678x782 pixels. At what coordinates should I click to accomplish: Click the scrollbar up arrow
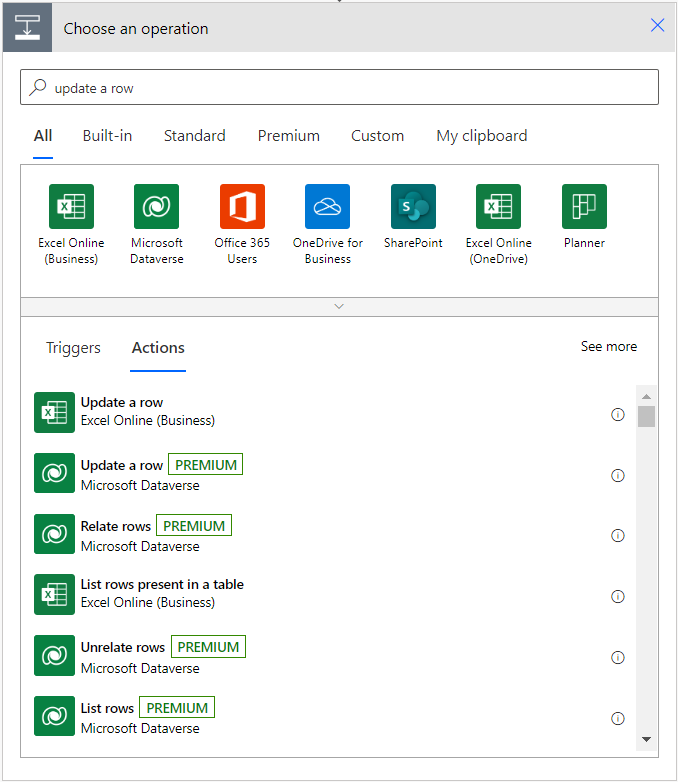coord(646,396)
